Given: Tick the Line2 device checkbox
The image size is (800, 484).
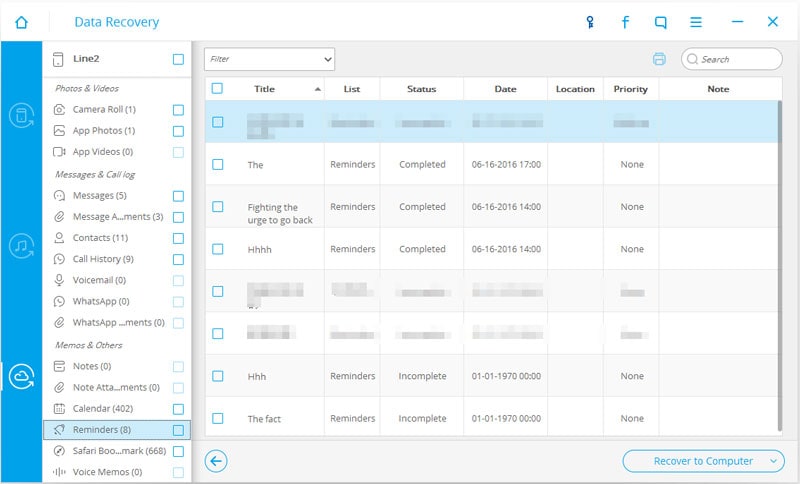Looking at the screenshot, I should 178,60.
